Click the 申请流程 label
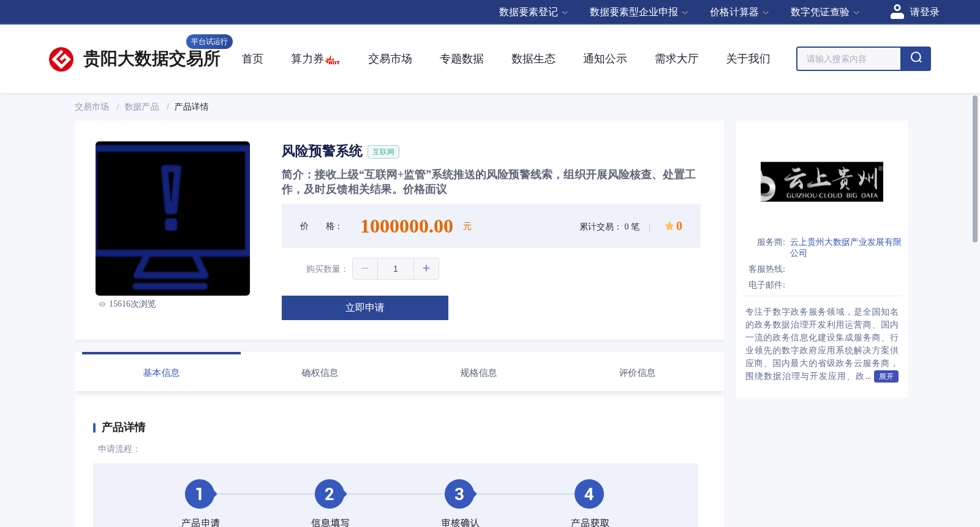Viewport: 980px width, 527px height. (x=119, y=449)
